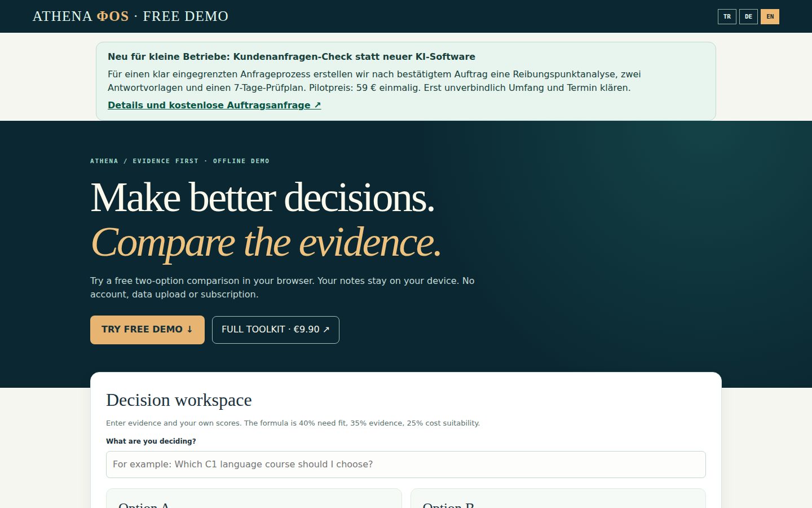Focus the 'What are you deciding?' input field

point(406,465)
